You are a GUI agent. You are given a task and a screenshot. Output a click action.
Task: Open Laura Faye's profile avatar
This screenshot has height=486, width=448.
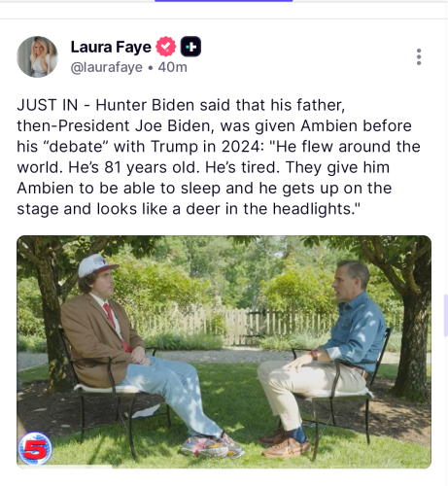tap(37, 56)
